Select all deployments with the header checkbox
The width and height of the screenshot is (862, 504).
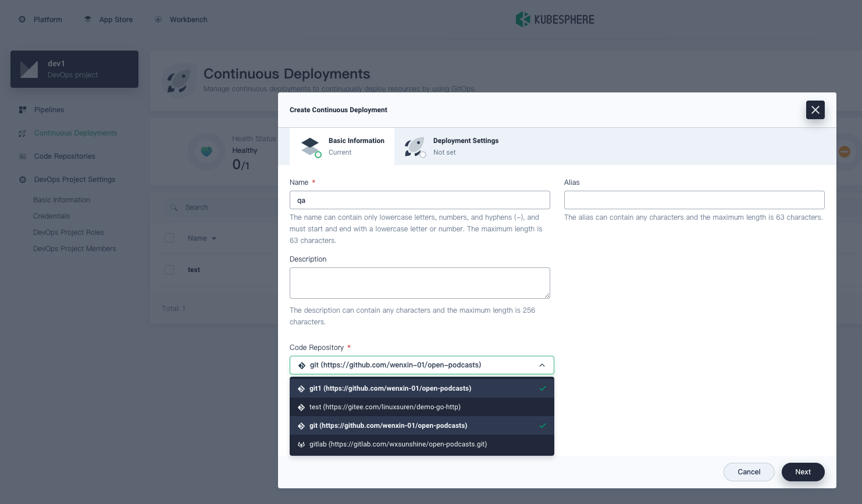[x=169, y=238]
